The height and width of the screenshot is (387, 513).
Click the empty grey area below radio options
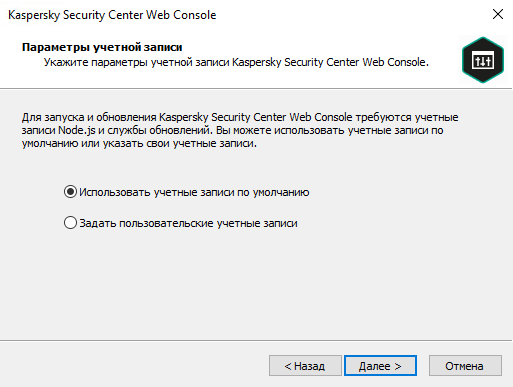point(256,287)
